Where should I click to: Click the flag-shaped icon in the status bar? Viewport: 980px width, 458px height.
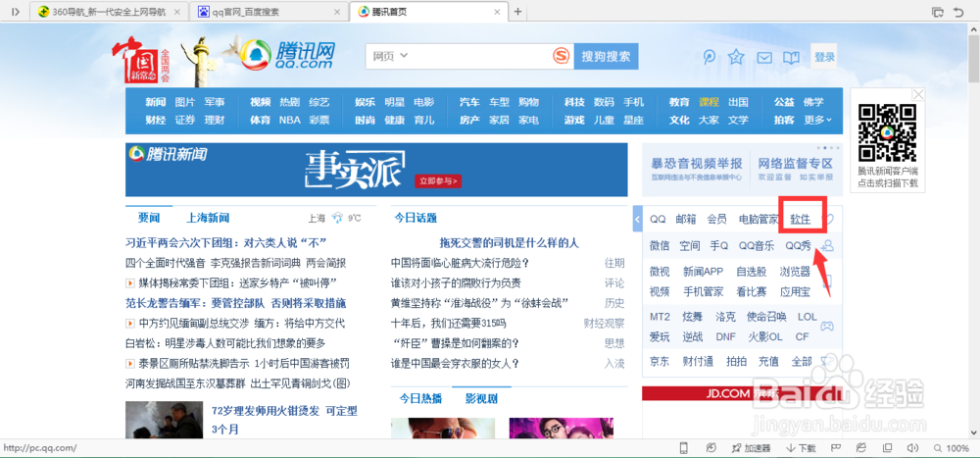(834, 448)
